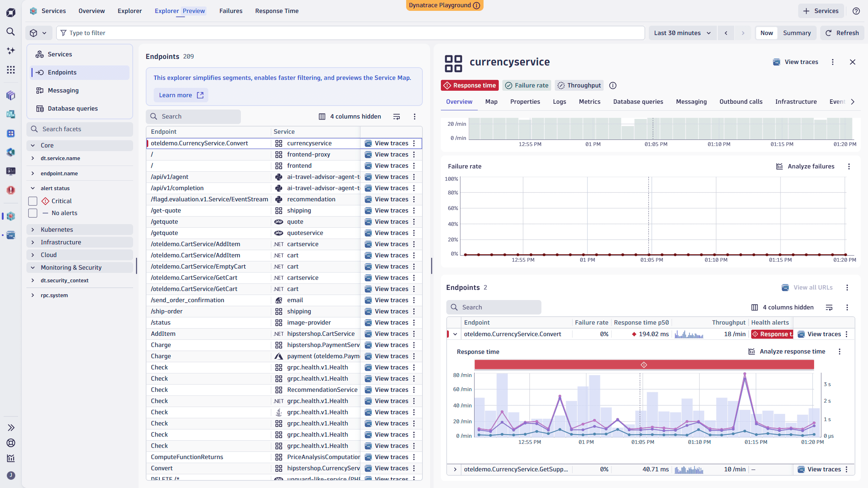
Task: Expand the Infrastructure facet group
Action: point(80,242)
